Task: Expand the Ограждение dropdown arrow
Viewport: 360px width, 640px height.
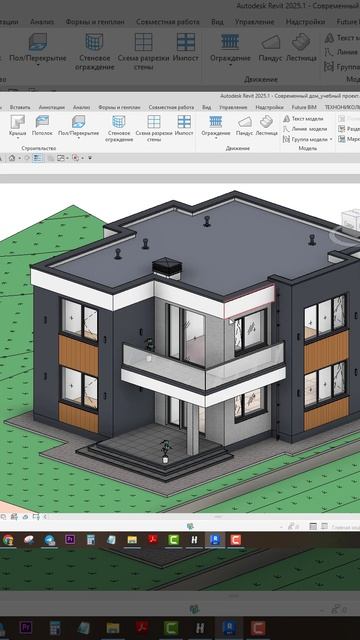Action: pos(216,138)
